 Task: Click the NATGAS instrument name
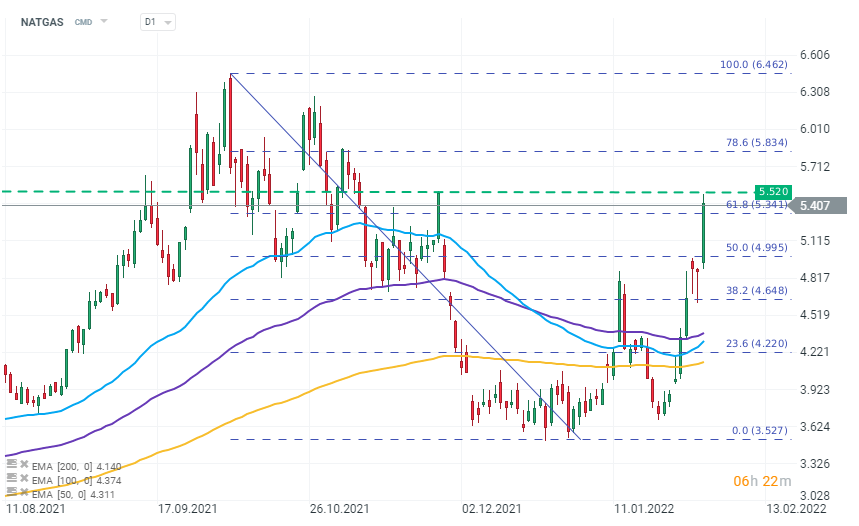[x=42, y=22]
